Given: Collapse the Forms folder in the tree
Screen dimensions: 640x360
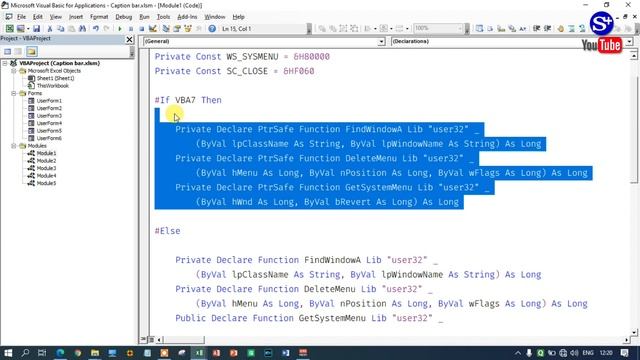Looking at the screenshot, I should [x=13, y=93].
